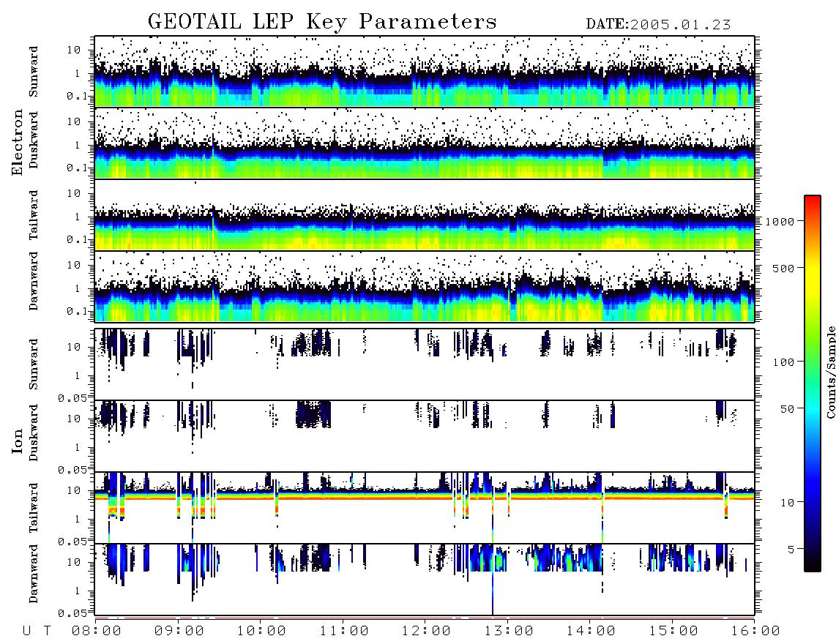The height and width of the screenshot is (644, 836).
Task: Select the "Electron" group label
Action: [17, 143]
